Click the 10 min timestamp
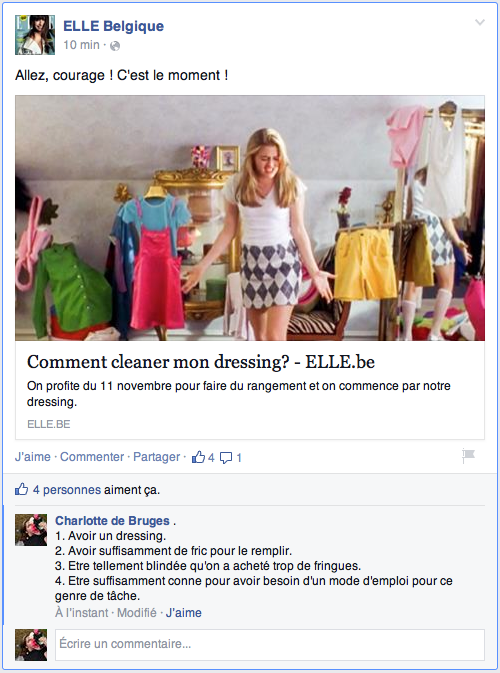Viewport: 500px width, 673px height. click(81, 45)
